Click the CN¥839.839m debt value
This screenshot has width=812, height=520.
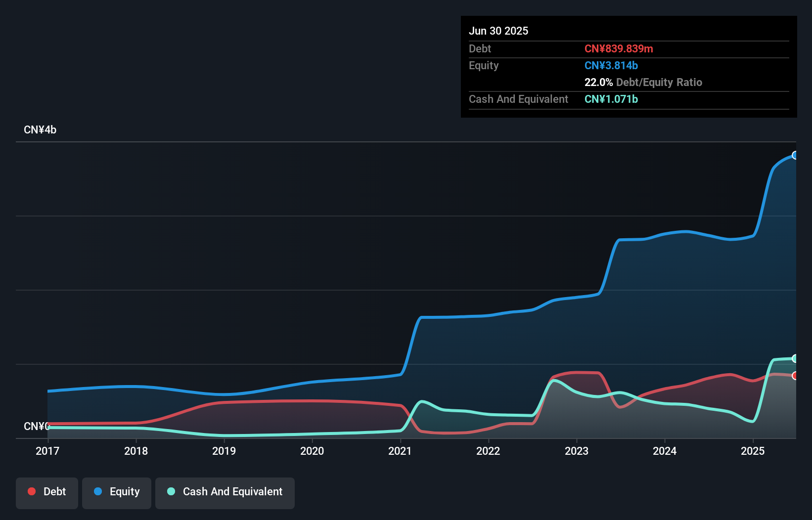coord(619,48)
